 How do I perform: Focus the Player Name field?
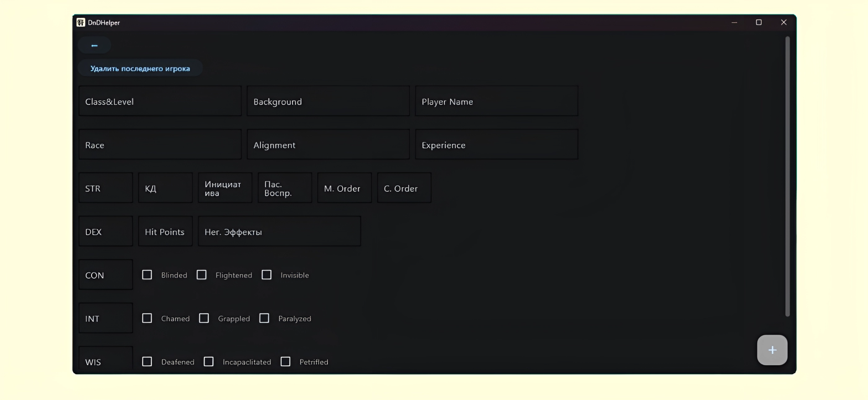pos(496,101)
